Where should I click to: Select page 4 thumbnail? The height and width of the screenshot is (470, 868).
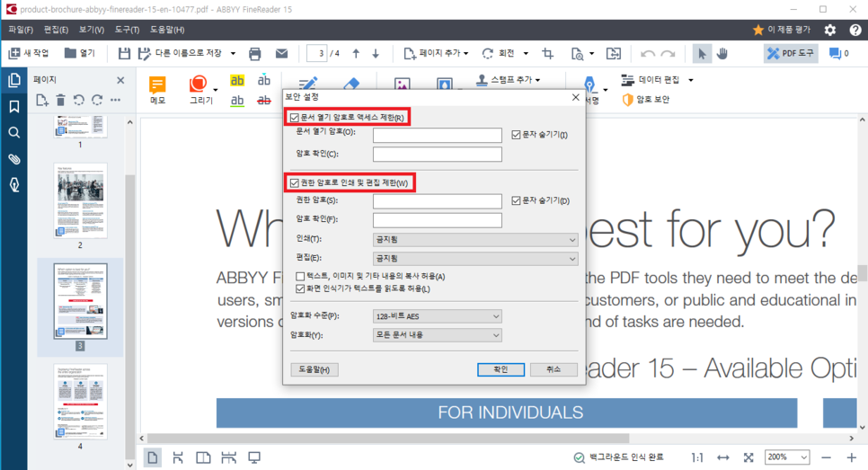click(80, 402)
